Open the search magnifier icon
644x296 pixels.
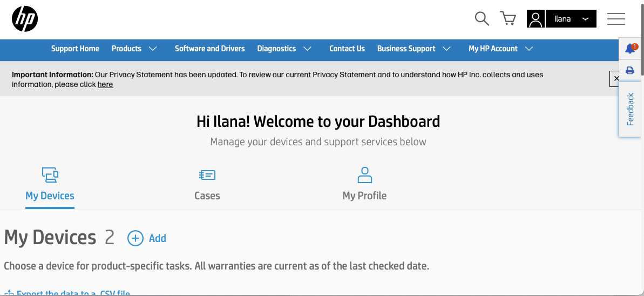(482, 19)
